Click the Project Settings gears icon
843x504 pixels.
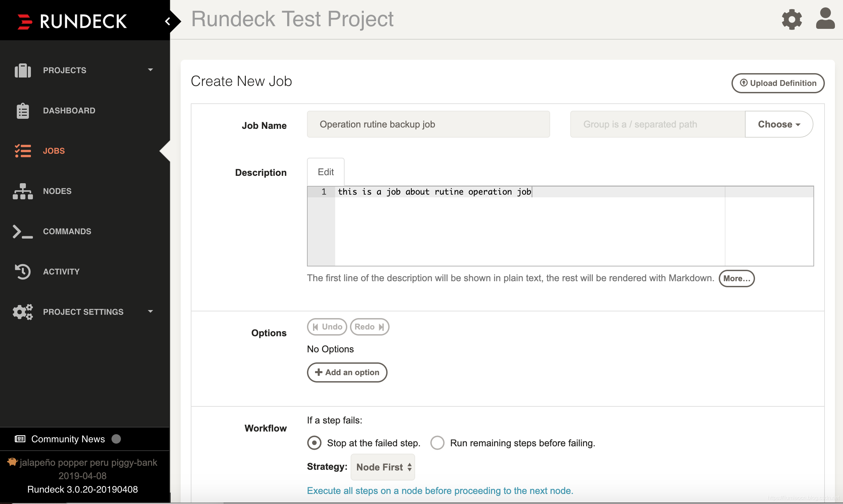(x=23, y=312)
